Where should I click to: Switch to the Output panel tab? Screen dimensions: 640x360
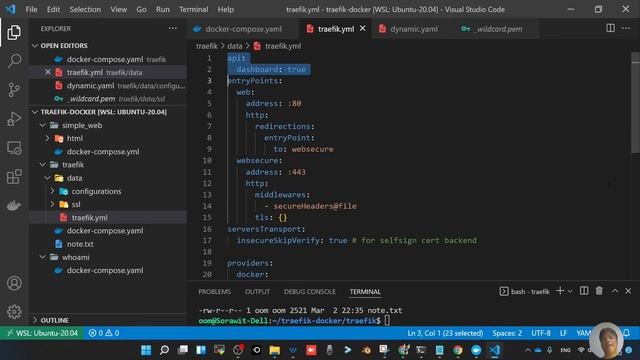point(257,291)
